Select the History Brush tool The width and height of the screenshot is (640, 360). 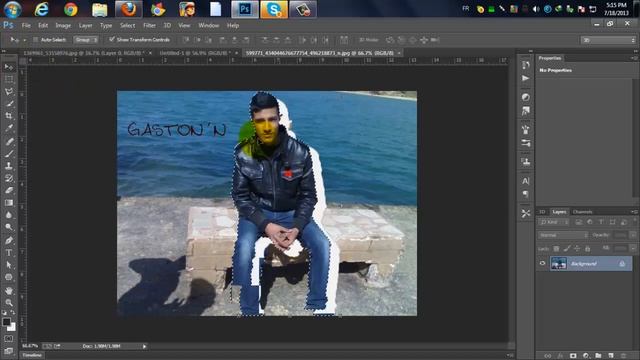9,178
